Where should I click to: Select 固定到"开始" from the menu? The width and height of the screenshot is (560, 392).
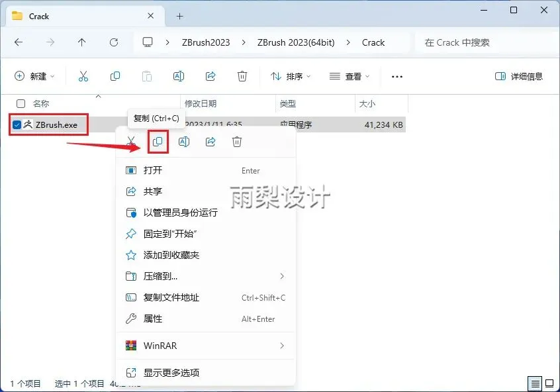tap(206, 234)
